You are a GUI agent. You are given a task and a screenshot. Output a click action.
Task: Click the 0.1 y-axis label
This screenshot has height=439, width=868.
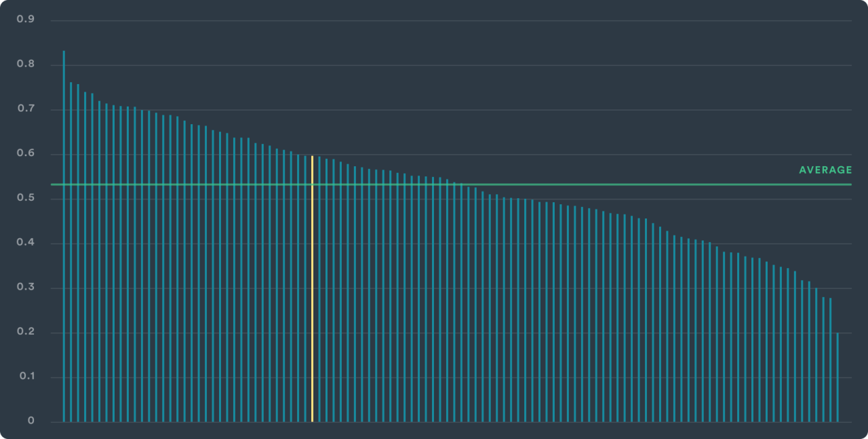pyautogui.click(x=26, y=377)
